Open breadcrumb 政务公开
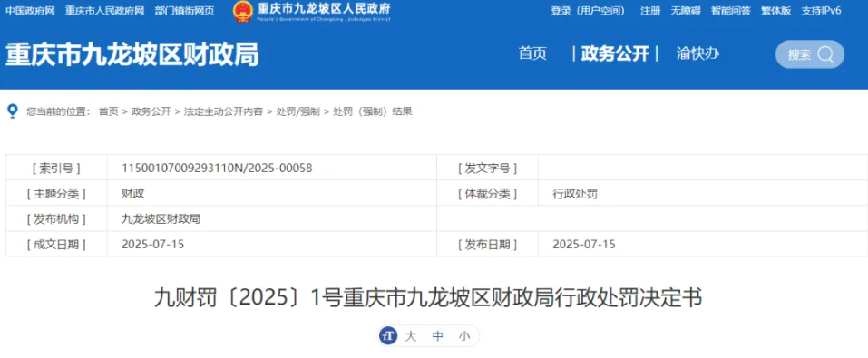Screen dimensions: 868x358 click(x=151, y=111)
